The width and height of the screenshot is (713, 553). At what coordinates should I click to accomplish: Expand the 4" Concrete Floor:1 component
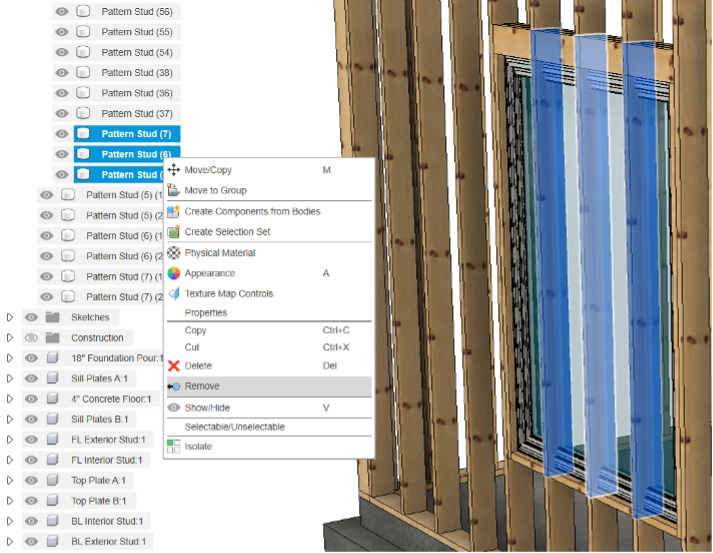[10, 399]
